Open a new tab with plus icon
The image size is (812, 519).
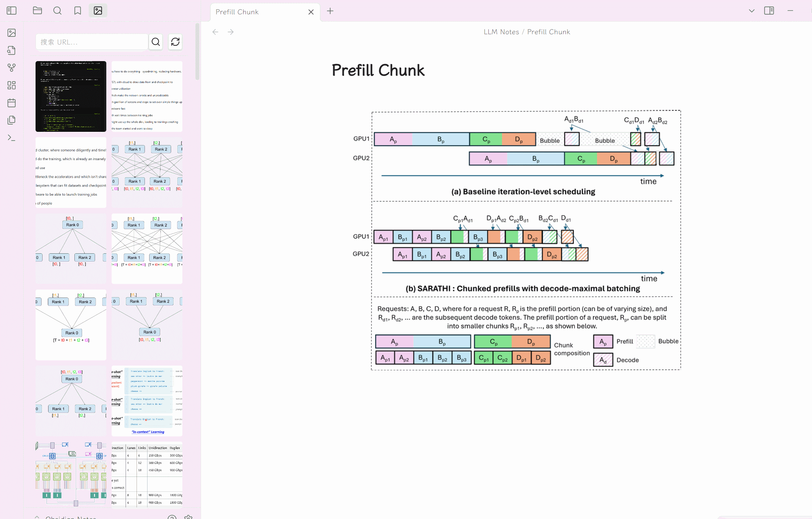tap(330, 11)
